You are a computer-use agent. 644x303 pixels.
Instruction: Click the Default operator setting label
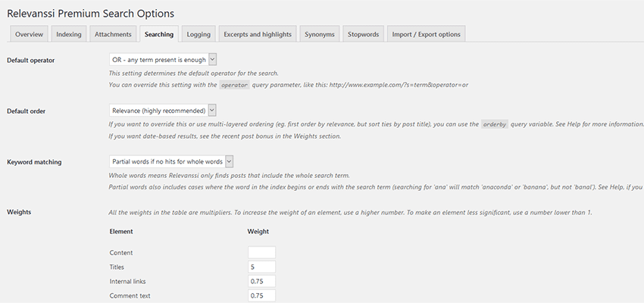pos(30,59)
